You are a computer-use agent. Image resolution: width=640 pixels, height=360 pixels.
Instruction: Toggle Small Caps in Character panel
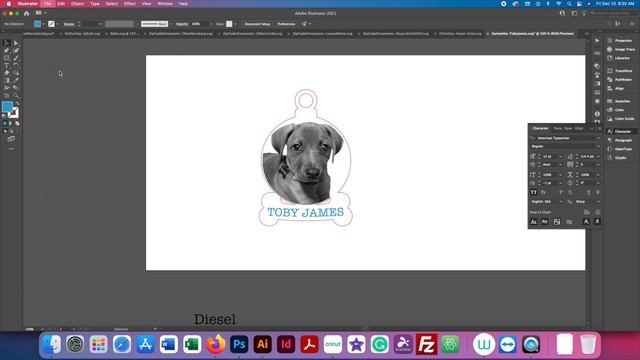(x=543, y=192)
